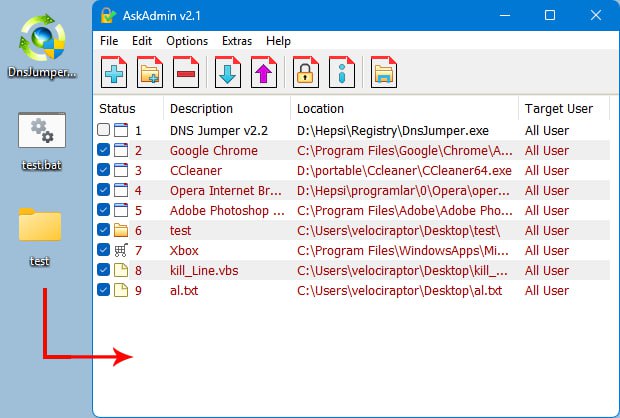This screenshot has height=418, width=620.
Task: Click the AskAdmin title bar app icon
Action: tap(108, 15)
